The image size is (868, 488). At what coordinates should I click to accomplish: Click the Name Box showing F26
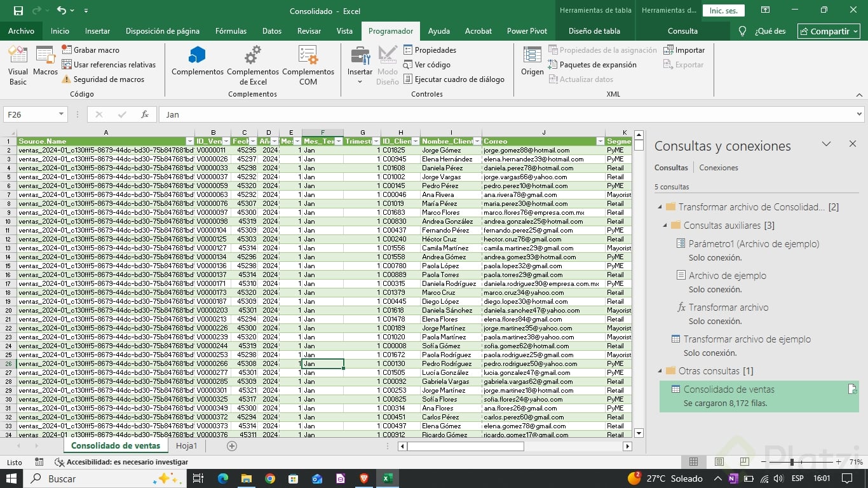click(31, 114)
